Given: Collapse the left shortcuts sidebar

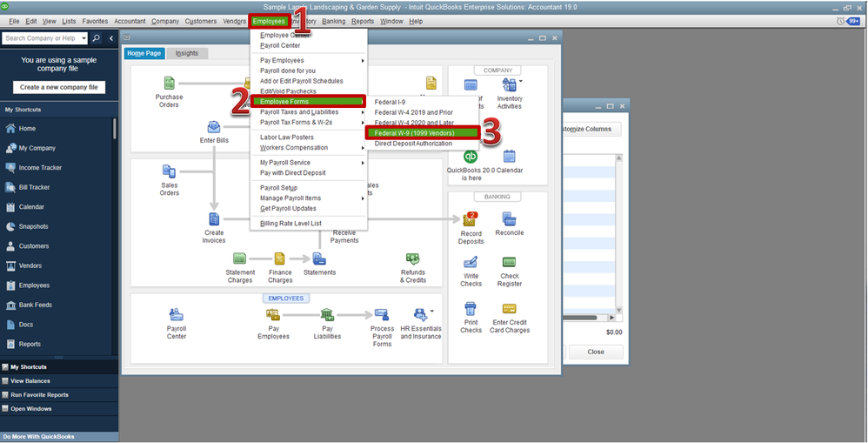Looking at the screenshot, I should click(x=110, y=38).
